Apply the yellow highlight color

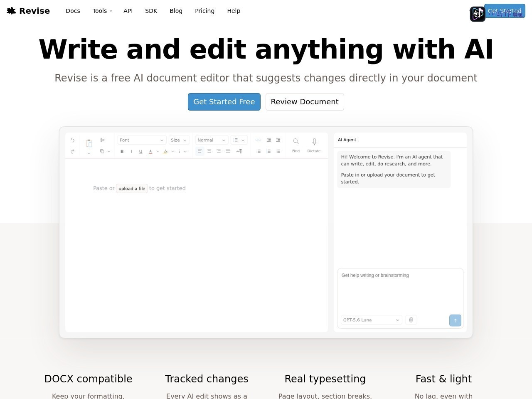click(x=165, y=151)
